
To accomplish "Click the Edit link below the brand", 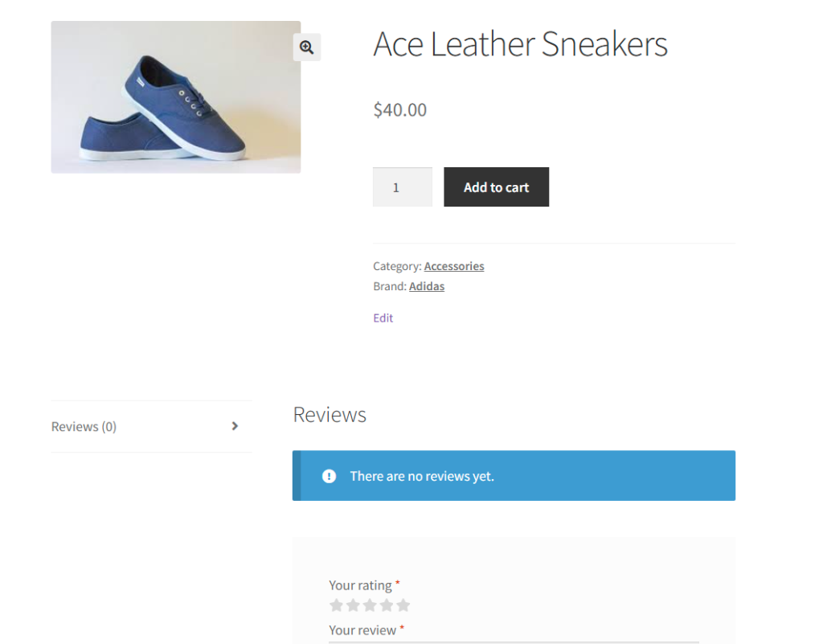I will (383, 318).
